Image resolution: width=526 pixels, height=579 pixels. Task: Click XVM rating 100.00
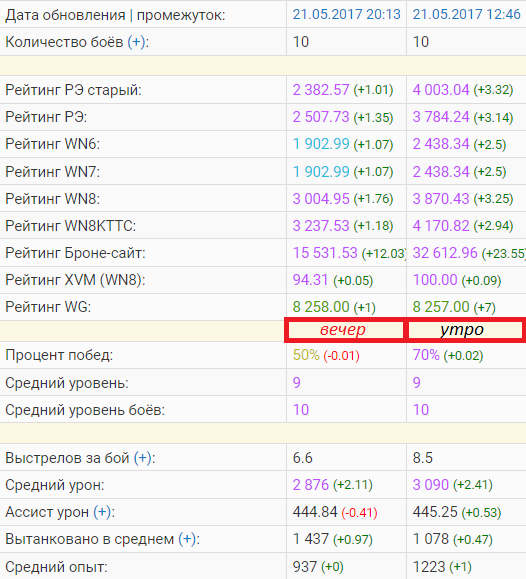(435, 280)
